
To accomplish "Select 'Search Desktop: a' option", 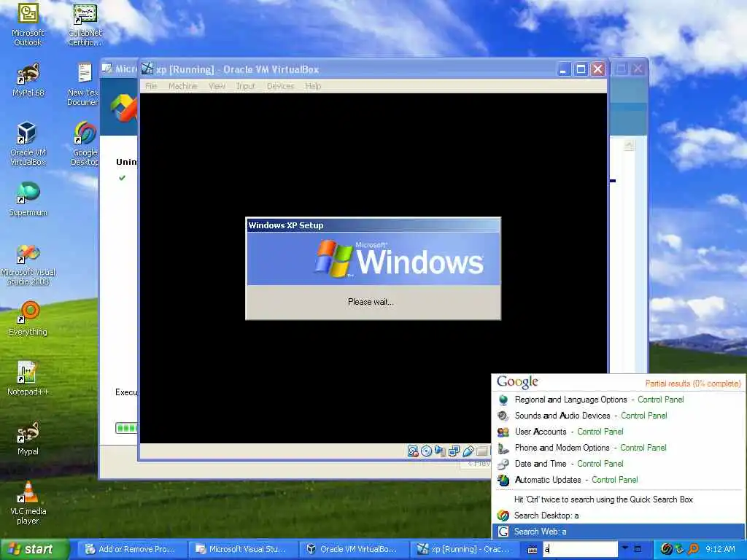I will pyautogui.click(x=619, y=516).
